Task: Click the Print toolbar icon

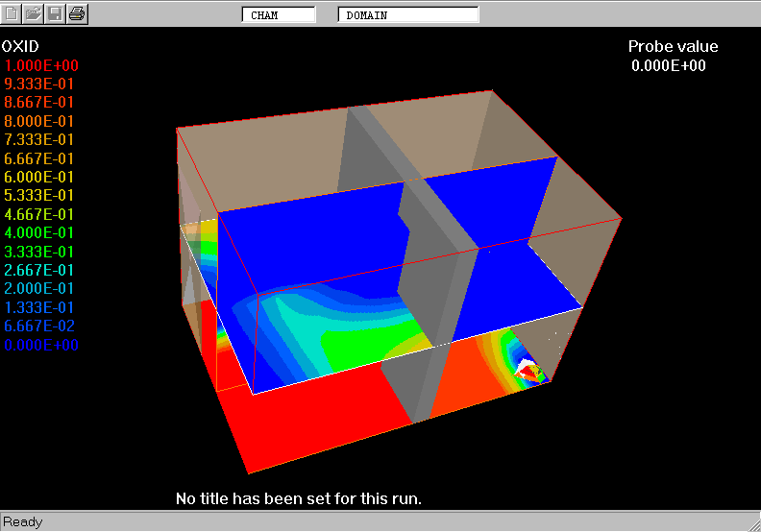Action: point(77,13)
